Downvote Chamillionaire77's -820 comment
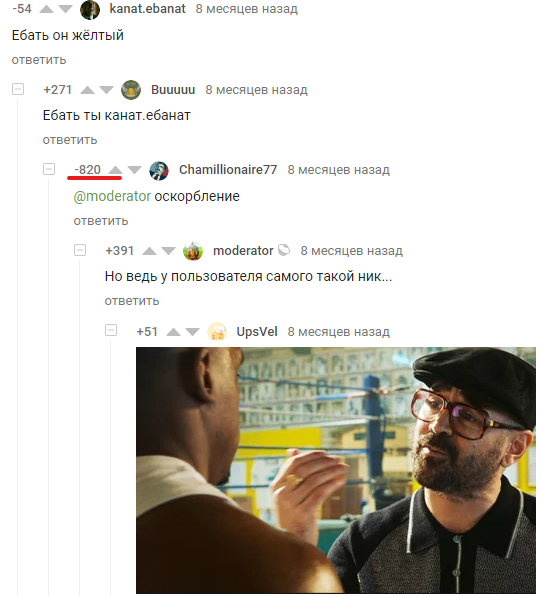The image size is (542, 596). (134, 170)
